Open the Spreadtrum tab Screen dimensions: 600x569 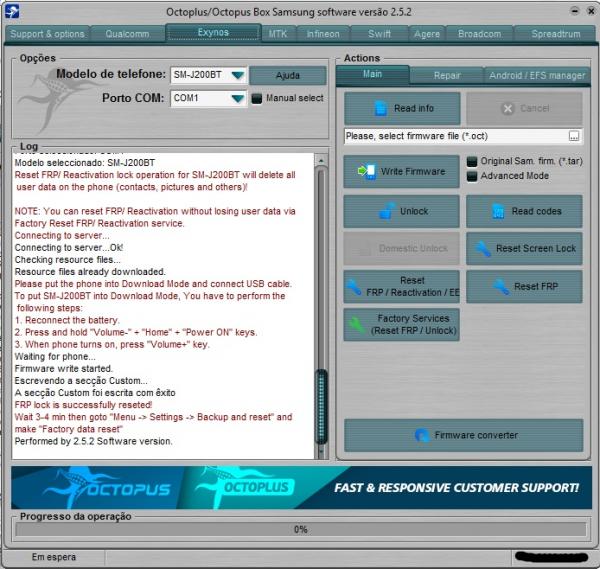coord(556,34)
